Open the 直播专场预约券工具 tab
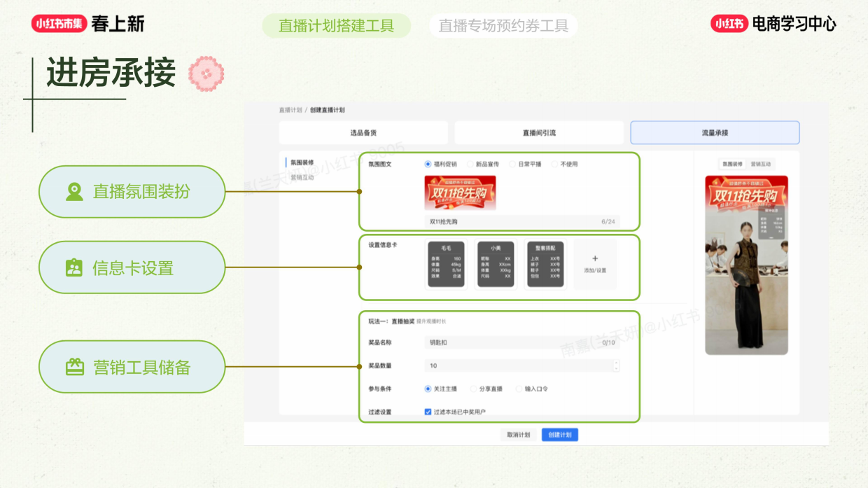The image size is (868, 488). click(502, 25)
